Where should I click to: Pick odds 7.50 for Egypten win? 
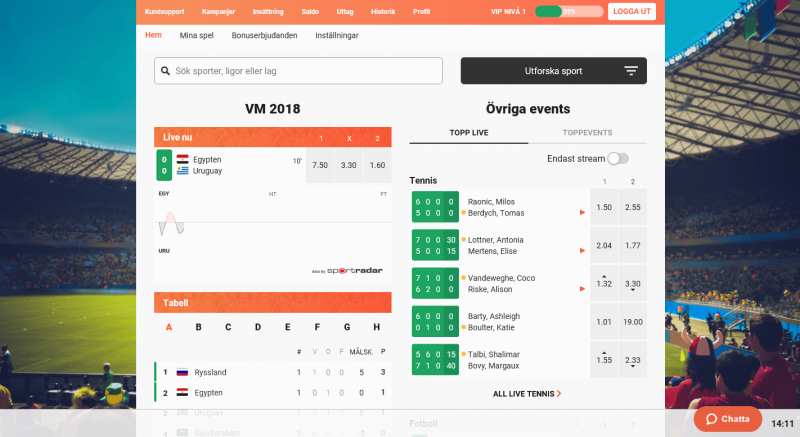click(x=320, y=165)
